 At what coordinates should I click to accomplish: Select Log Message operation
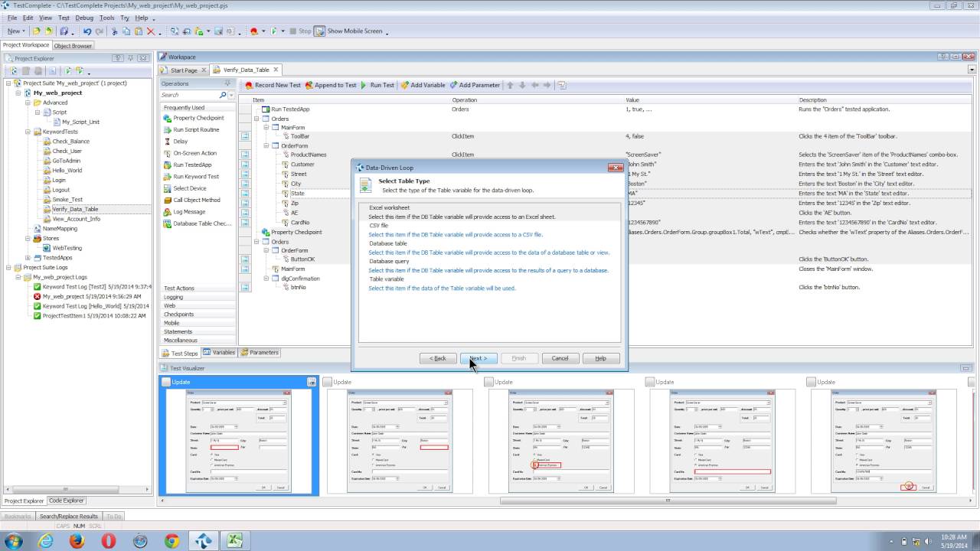[189, 211]
